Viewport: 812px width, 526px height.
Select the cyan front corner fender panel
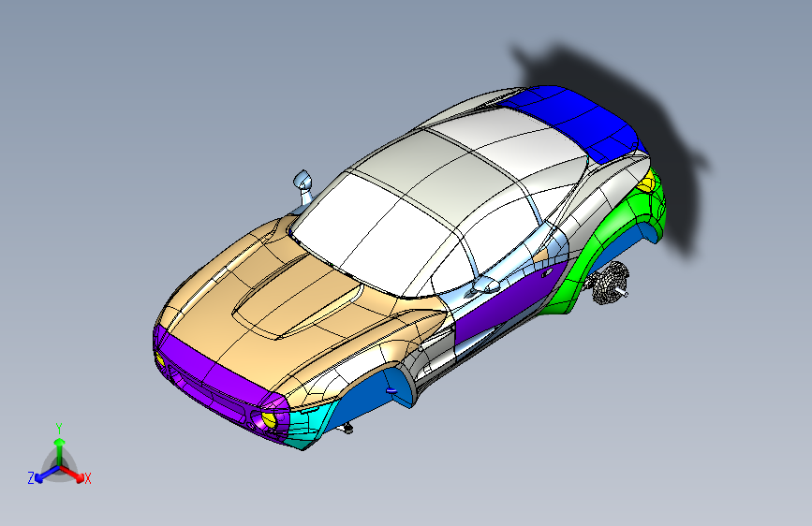308,422
